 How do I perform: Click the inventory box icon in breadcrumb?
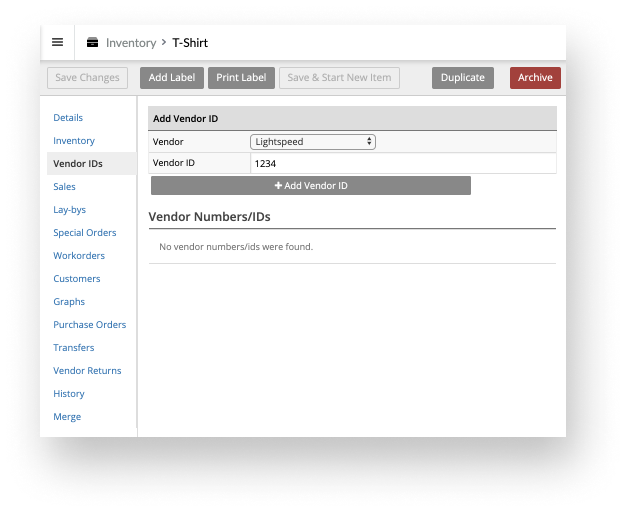(93, 42)
